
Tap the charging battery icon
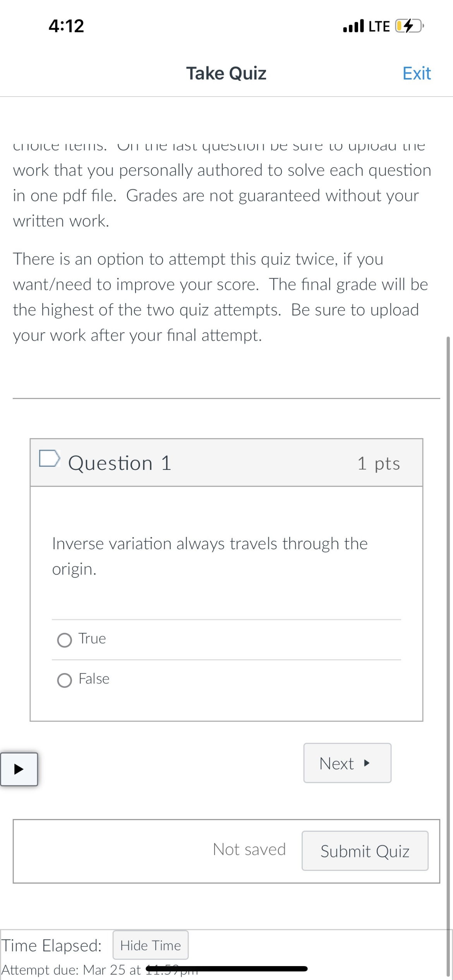coord(409,26)
